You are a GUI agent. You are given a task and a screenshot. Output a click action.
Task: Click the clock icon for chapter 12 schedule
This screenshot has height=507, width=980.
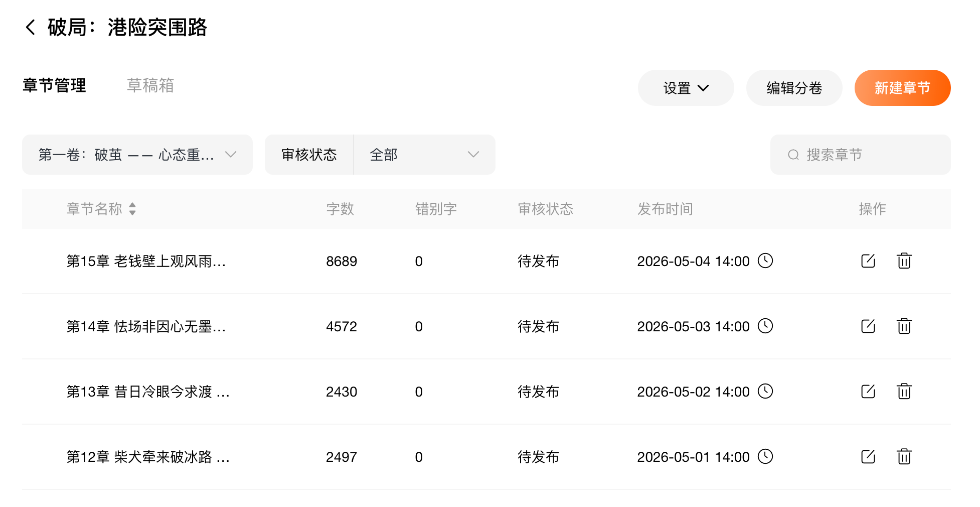click(x=765, y=456)
